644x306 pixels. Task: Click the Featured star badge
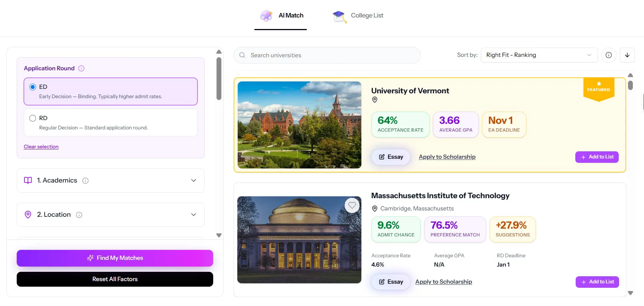pos(599,89)
